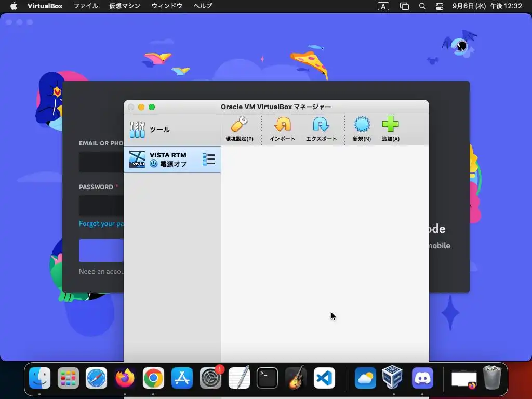Viewport: 532px width, 399px height.
Task: Click Discord's Forgot your password link
Action: [101, 223]
